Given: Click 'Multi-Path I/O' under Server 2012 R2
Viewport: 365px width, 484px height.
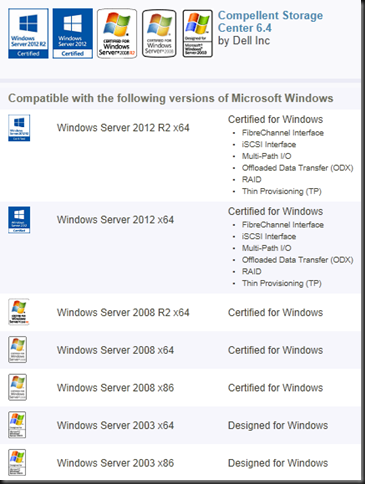Looking at the screenshot, I should pos(267,156).
